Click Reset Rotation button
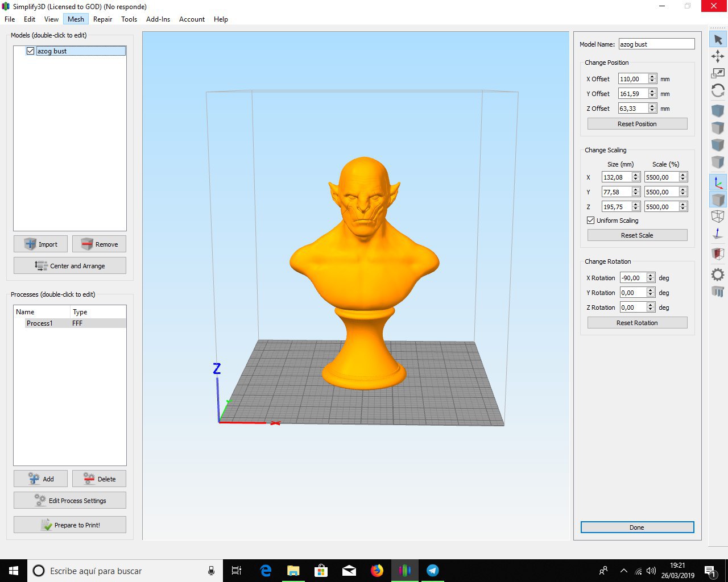Screen dimensions: 728x582 pos(637,323)
